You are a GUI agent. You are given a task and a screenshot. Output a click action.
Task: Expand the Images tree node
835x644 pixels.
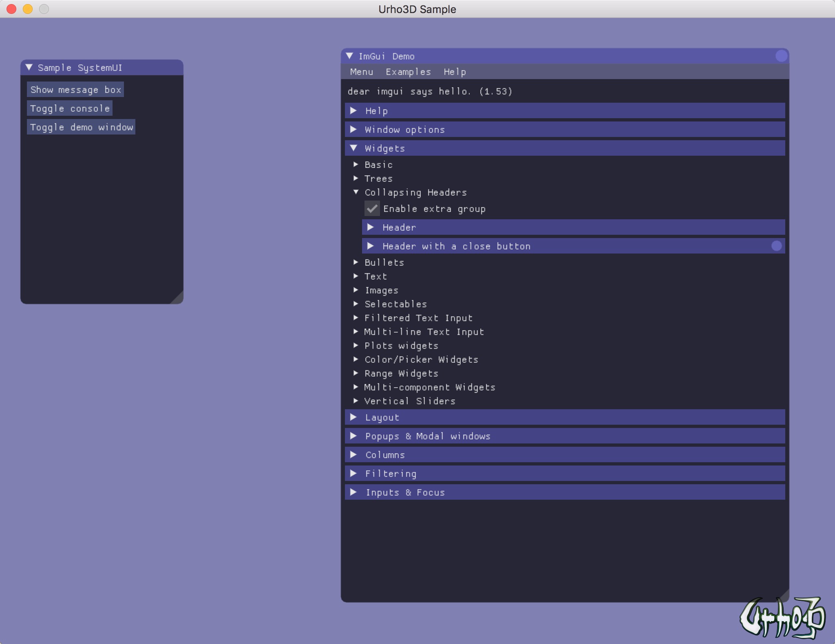tap(356, 290)
